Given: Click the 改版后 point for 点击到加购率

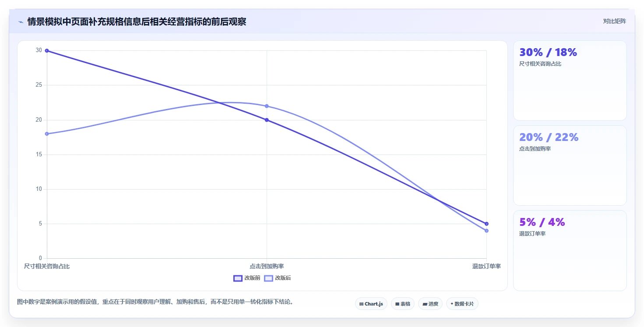Looking at the screenshot, I should [x=267, y=106].
